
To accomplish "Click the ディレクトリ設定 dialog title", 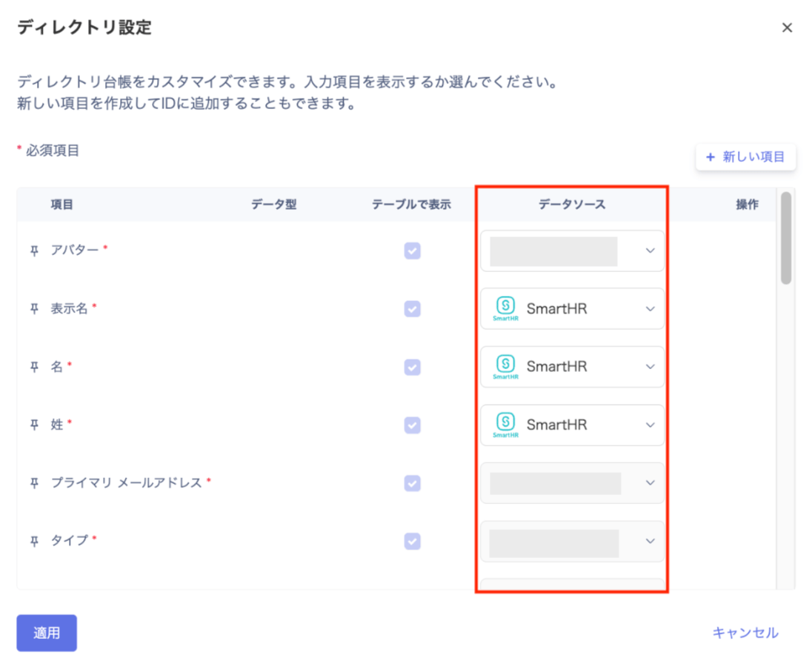I will pyautogui.click(x=84, y=27).
